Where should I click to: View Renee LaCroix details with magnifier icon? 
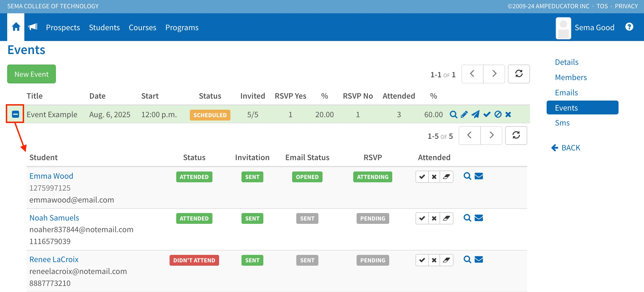tap(468, 260)
